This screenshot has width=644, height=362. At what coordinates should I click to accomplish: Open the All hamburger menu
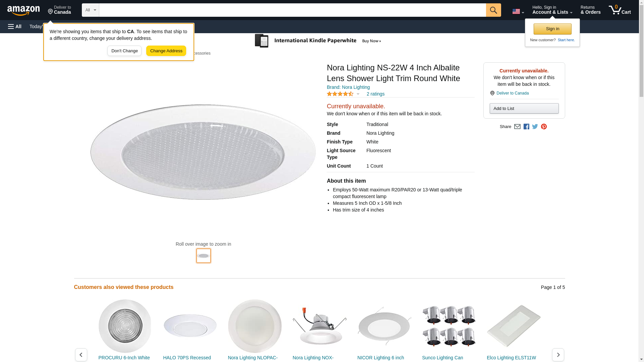pos(15,26)
